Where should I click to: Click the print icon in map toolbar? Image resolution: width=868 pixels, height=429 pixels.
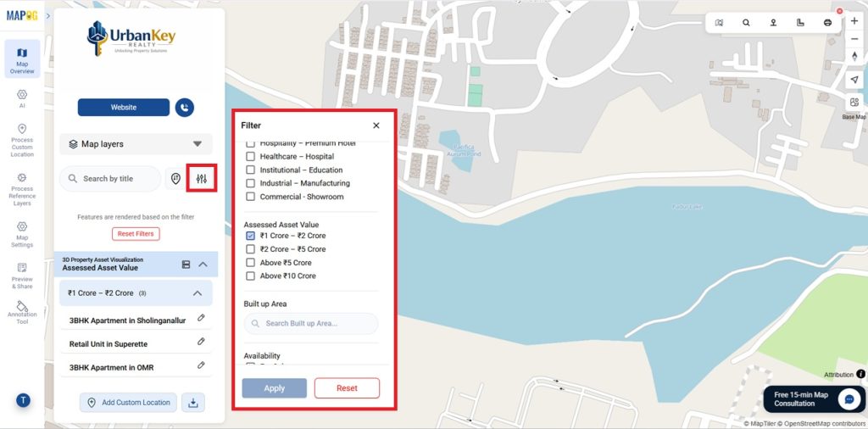(x=827, y=23)
